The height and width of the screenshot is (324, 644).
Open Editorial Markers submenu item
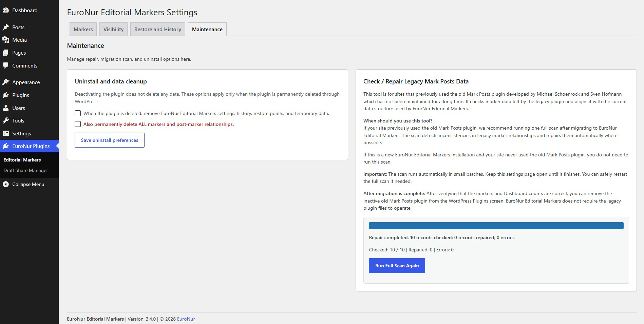tap(22, 160)
